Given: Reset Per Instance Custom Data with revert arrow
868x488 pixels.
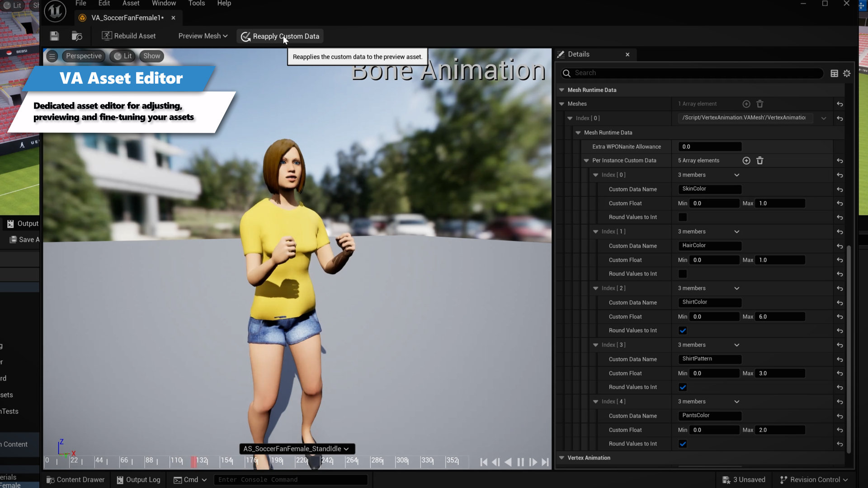Looking at the screenshot, I should coord(840,161).
